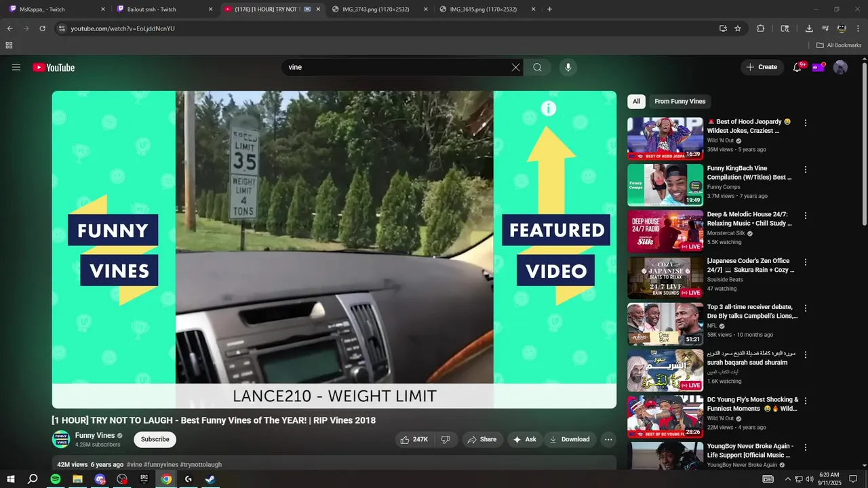Bookmark this page with the star

738,28
